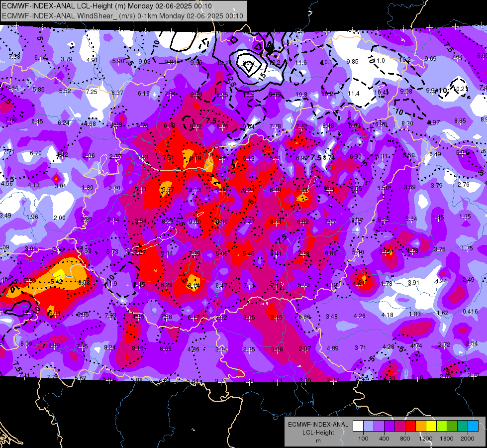Click the wind shear value 1.96
Screen dimensions: 487x448
(x=32, y=217)
